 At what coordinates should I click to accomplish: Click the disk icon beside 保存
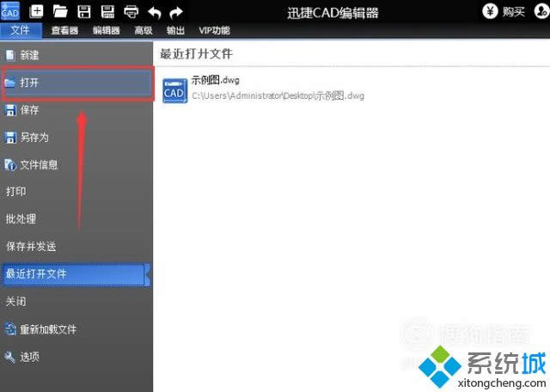pos(10,110)
